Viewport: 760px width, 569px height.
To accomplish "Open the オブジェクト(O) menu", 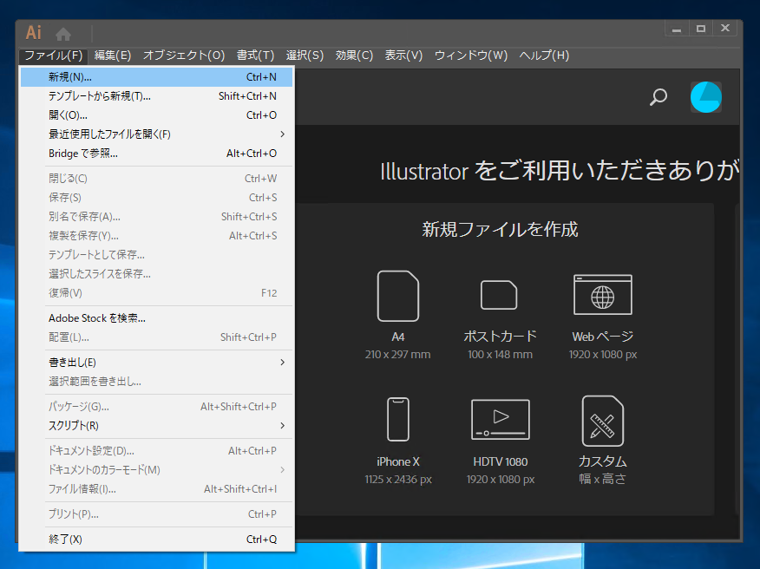I will [184, 55].
